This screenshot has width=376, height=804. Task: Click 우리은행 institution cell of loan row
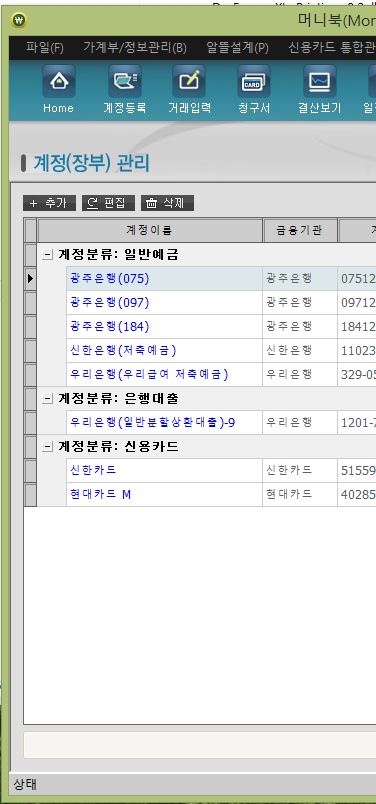tap(300, 423)
